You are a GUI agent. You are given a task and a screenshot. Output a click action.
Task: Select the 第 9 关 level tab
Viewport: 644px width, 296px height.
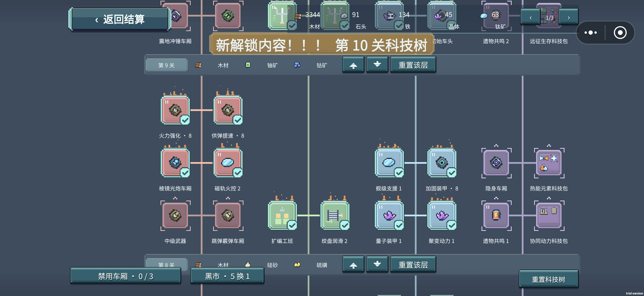(x=166, y=65)
